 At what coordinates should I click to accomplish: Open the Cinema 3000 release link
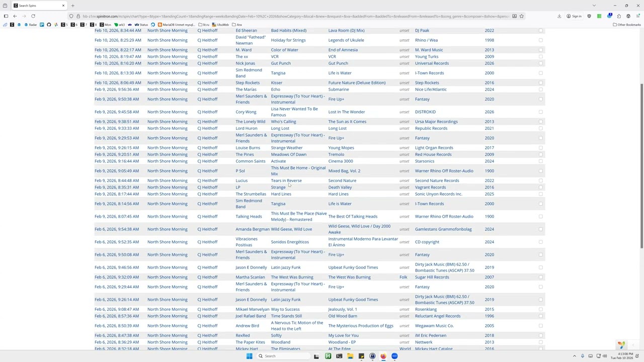click(x=341, y=161)
